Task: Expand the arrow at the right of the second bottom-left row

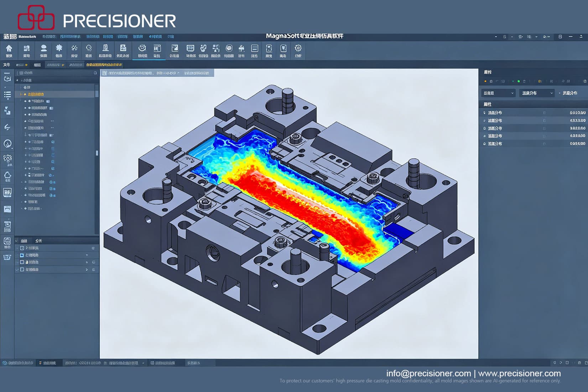Action: pos(87,255)
